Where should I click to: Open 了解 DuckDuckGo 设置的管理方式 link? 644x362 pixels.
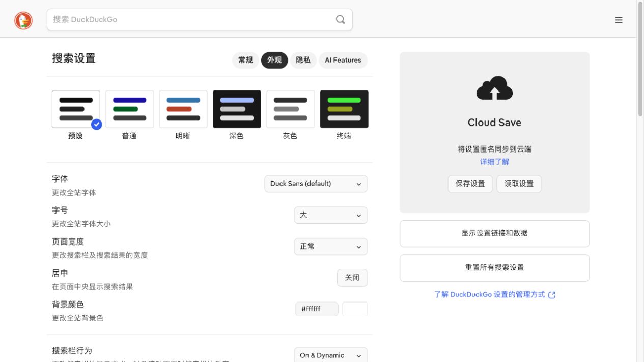[494, 295]
